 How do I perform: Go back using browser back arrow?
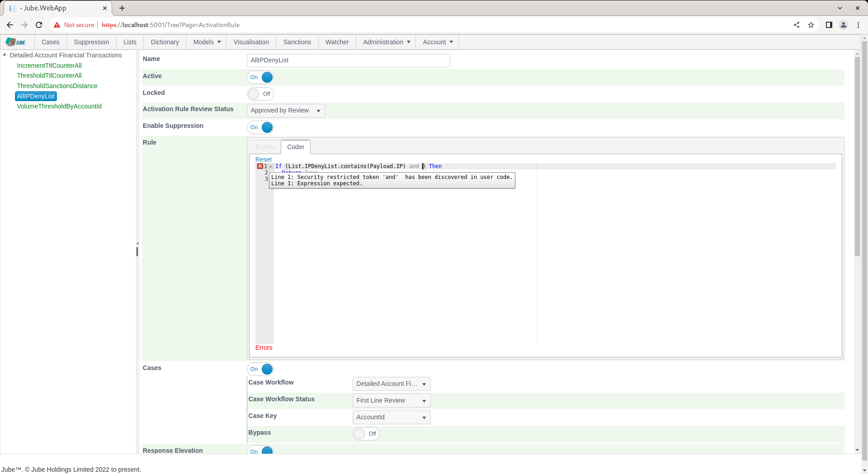10,25
